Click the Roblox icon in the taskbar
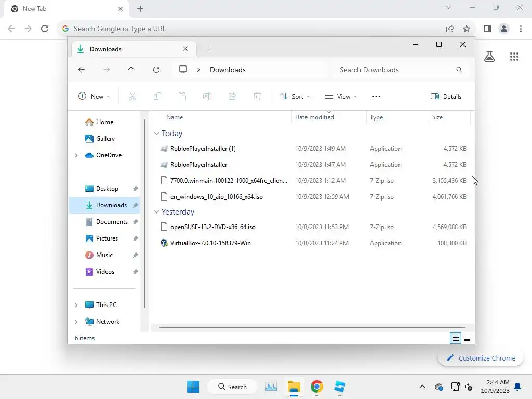Screen dimensions: 532x399 click(x=339, y=387)
